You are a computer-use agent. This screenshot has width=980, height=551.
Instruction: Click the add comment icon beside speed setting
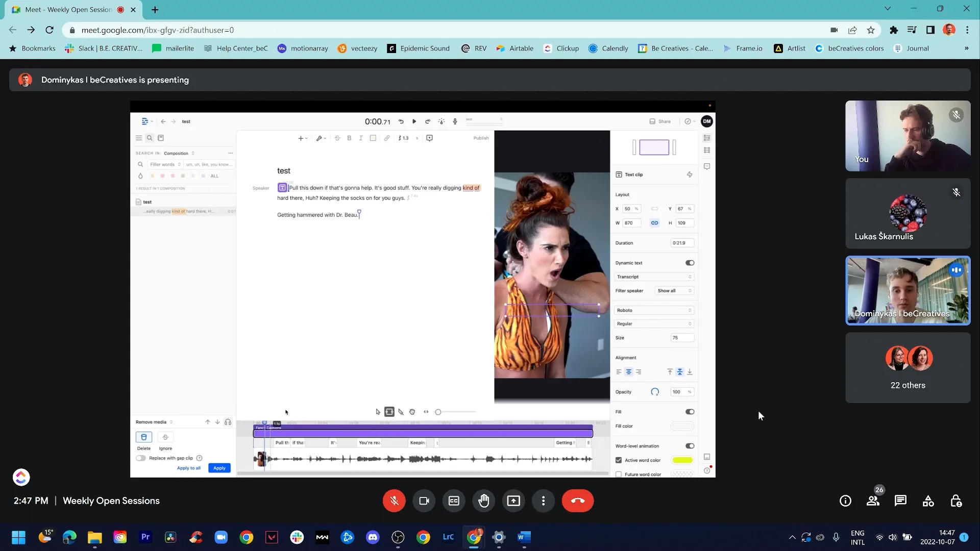point(429,138)
